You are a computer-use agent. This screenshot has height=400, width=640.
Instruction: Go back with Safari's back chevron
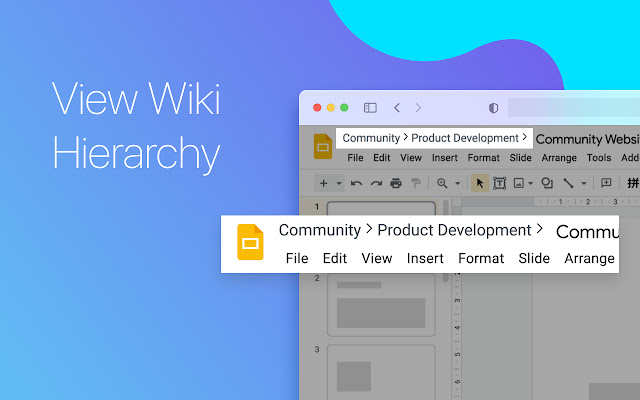pyautogui.click(x=397, y=108)
